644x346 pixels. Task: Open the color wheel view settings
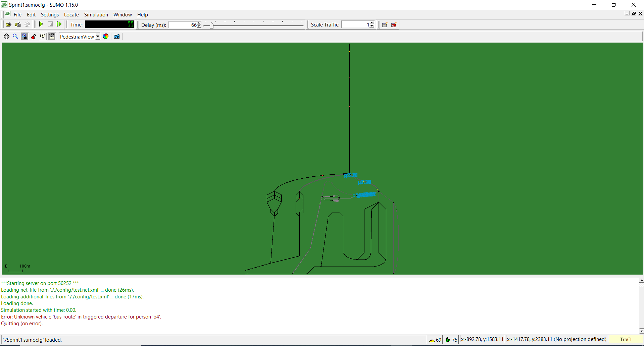coord(106,37)
